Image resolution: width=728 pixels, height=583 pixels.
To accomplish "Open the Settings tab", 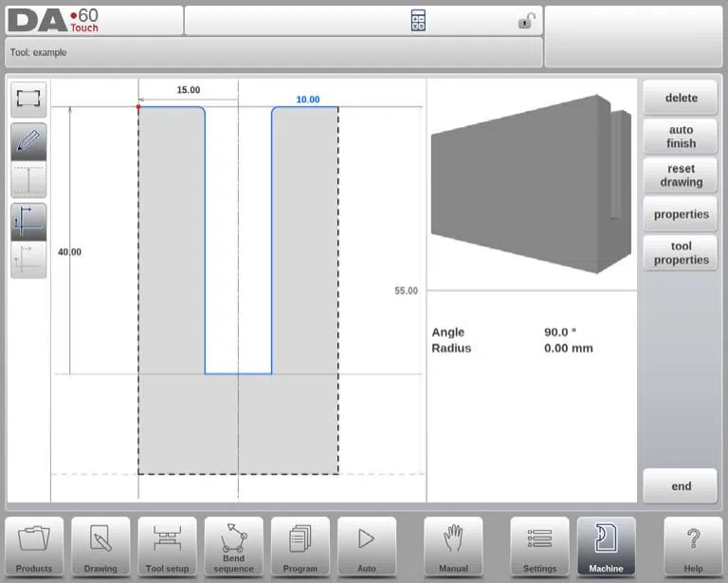I will [539, 547].
